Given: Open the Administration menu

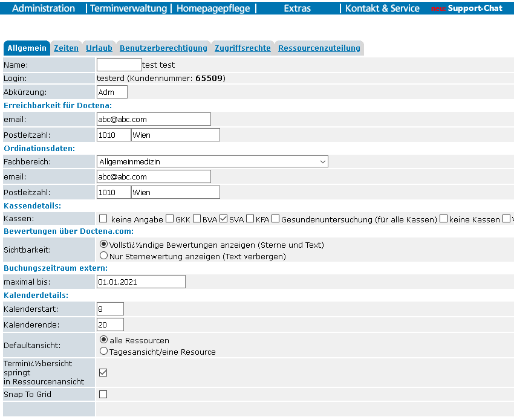Looking at the screenshot, I should coord(44,8).
